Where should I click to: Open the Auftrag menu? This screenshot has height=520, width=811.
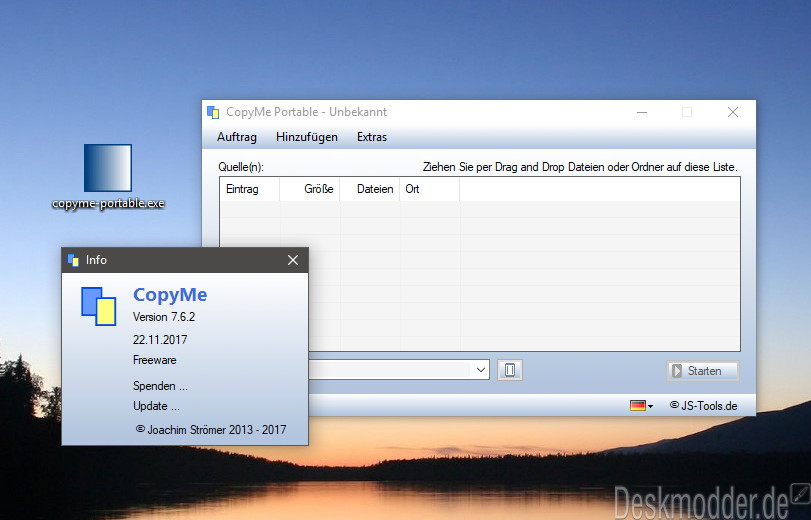tap(237, 137)
